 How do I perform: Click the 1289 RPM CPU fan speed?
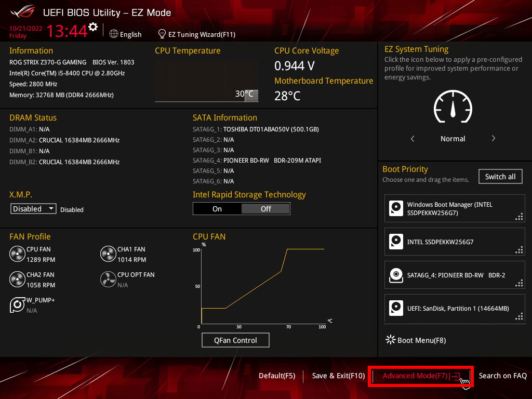41,260
